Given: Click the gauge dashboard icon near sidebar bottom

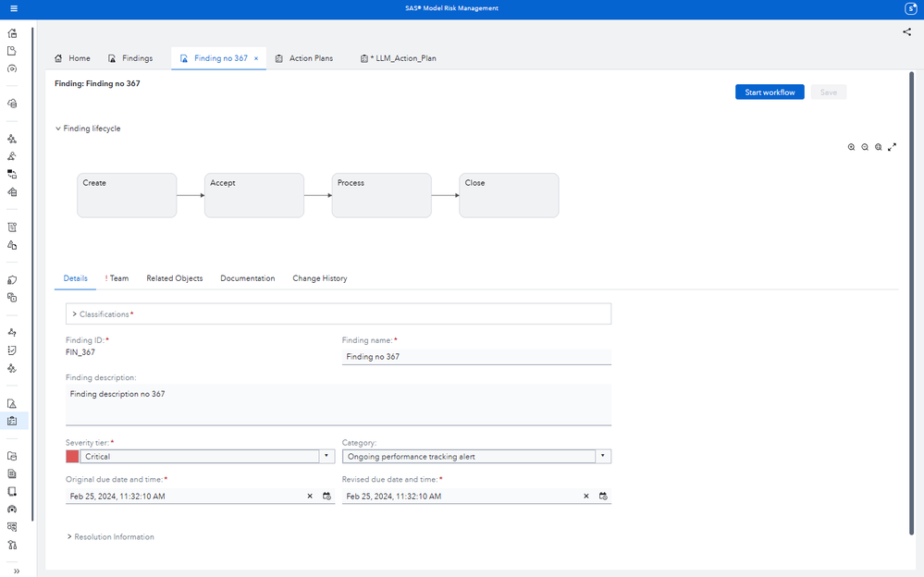Looking at the screenshot, I should [x=12, y=509].
